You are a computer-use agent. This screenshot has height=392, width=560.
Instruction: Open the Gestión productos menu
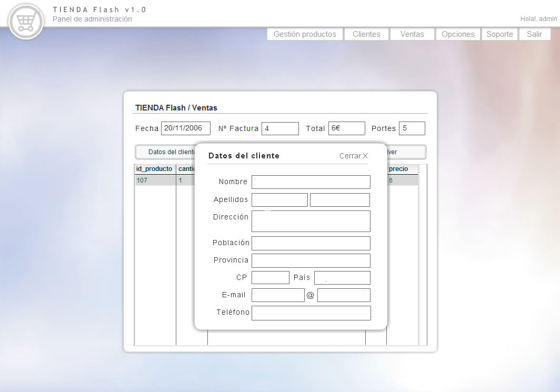[x=305, y=34]
